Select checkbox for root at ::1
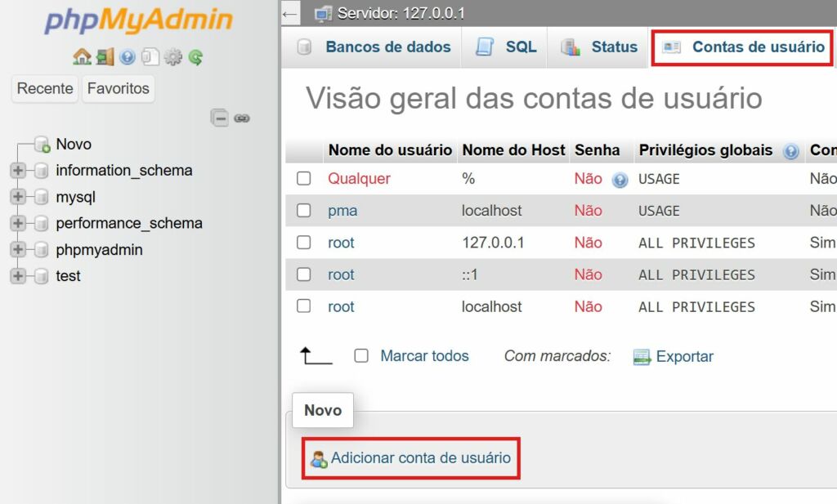Image resolution: width=837 pixels, height=504 pixels. [x=304, y=274]
